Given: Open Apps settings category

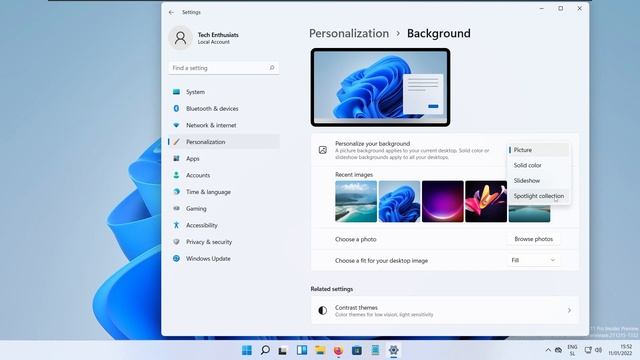Looking at the screenshot, I should point(224,158).
